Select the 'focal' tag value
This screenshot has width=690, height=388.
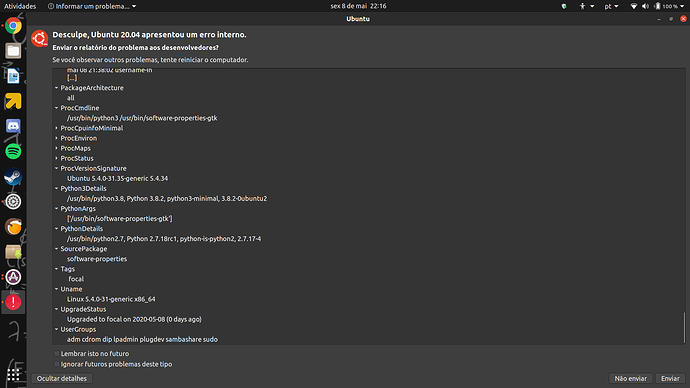coord(76,279)
